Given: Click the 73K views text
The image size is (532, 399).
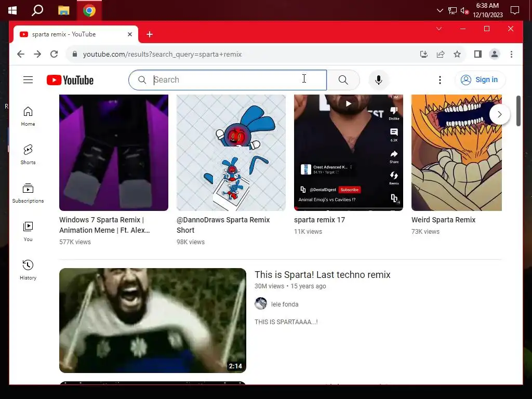Looking at the screenshot, I should point(425,231).
